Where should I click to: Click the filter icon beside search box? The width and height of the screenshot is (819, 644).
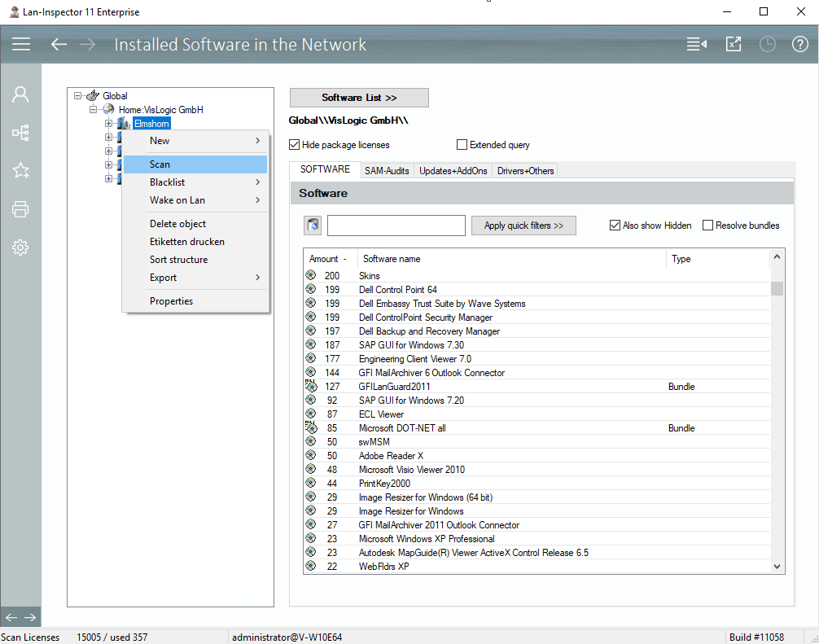pyautogui.click(x=313, y=226)
